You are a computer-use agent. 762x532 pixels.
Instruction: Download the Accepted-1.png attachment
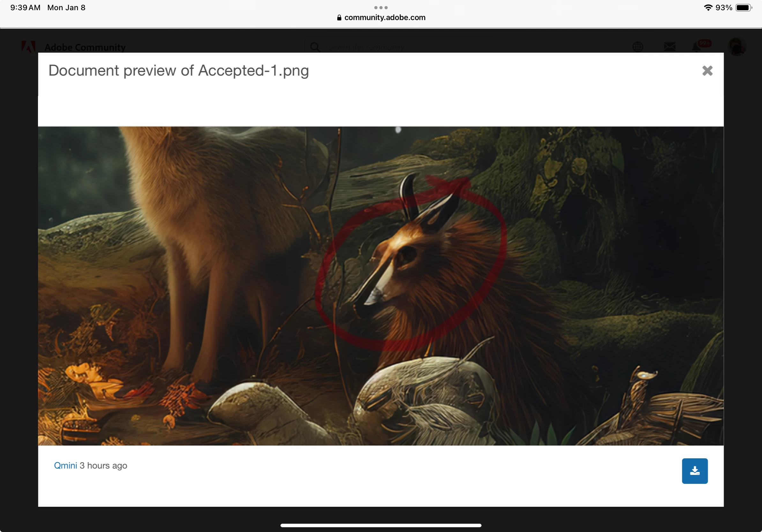tap(694, 471)
